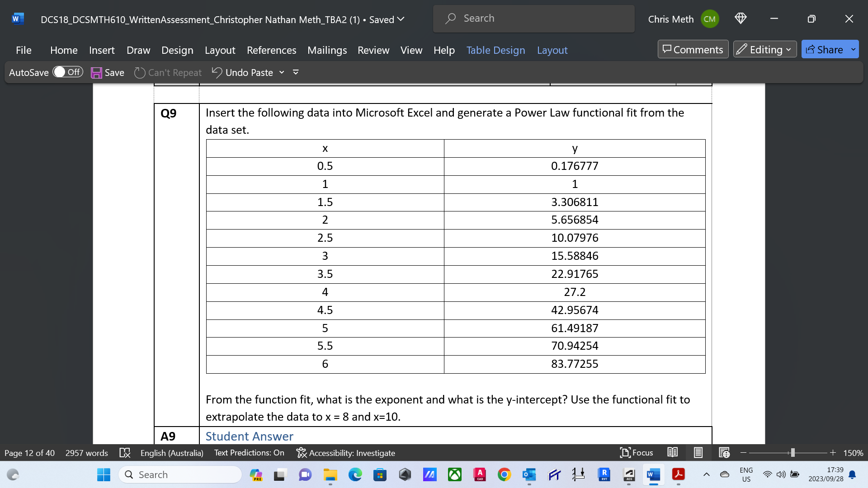Open the Mailings ribbon tab

tap(327, 50)
